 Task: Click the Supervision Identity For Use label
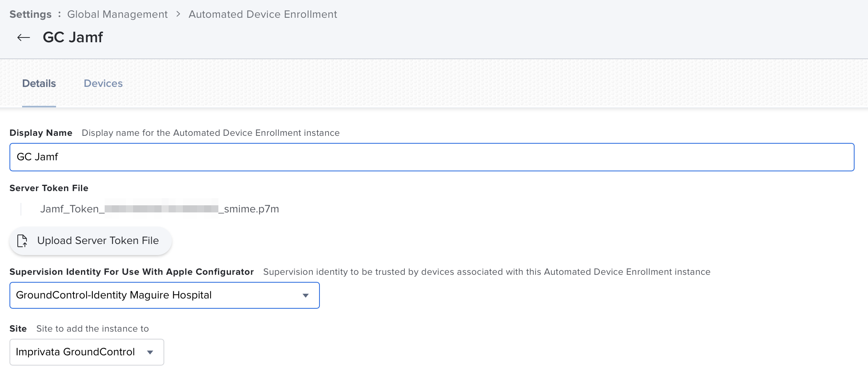tap(132, 272)
